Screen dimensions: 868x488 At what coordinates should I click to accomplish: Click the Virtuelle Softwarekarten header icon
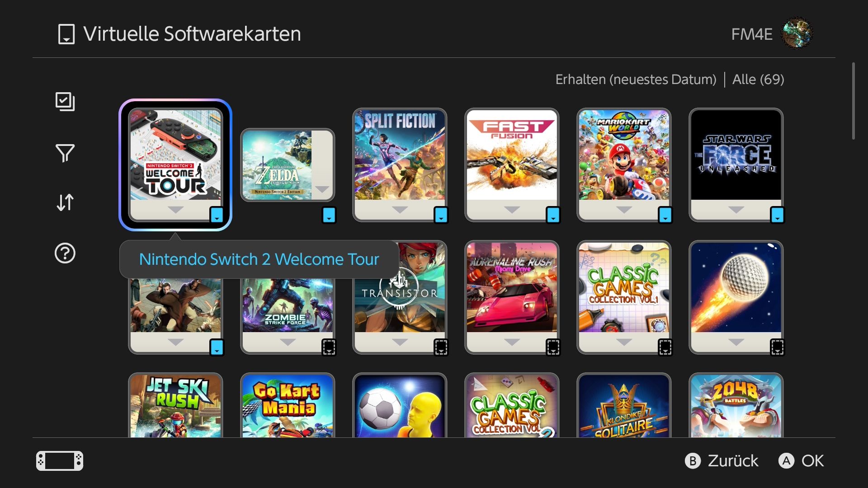pyautogui.click(x=66, y=34)
